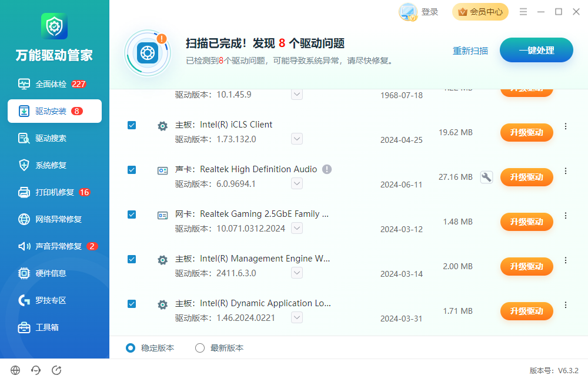Viewport: 588px width, 382px height.
Task: Click the 万能驱动管家 app title
Action: [x=54, y=55]
